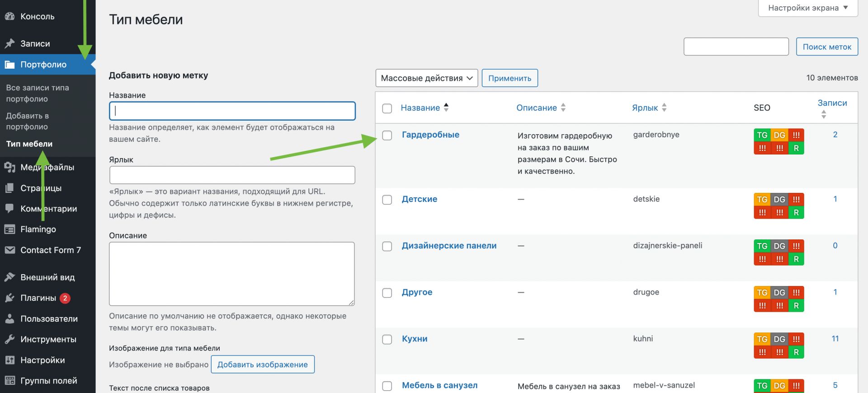Viewport: 868px width, 393px height.
Task: Click the green TG SEO badge for Гардеробные
Action: pyautogui.click(x=762, y=135)
